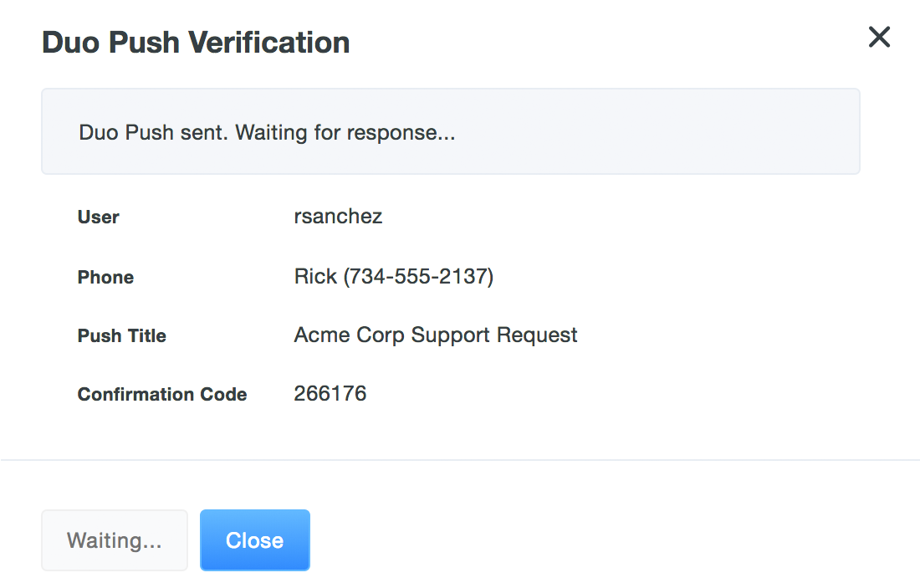This screenshot has height=588, width=920.
Task: Click the Duo Push sent status banner
Action: [x=450, y=131]
